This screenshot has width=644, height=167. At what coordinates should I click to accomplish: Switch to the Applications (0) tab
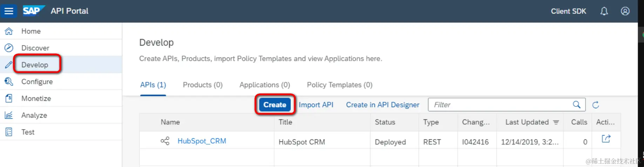[265, 85]
